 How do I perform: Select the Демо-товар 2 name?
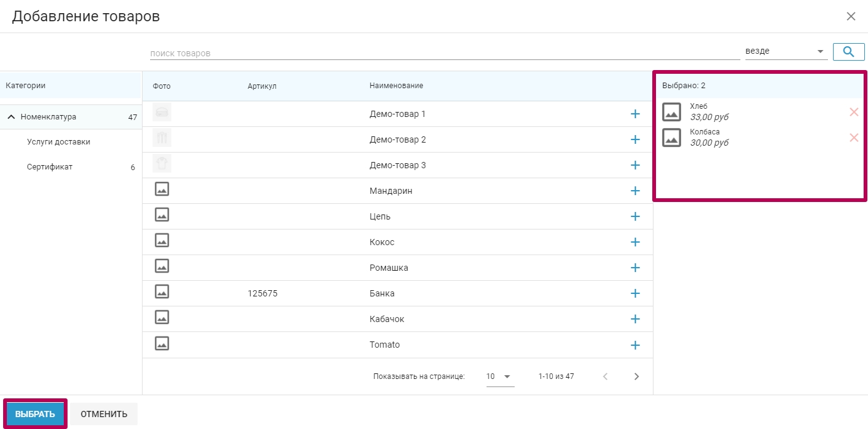point(398,139)
